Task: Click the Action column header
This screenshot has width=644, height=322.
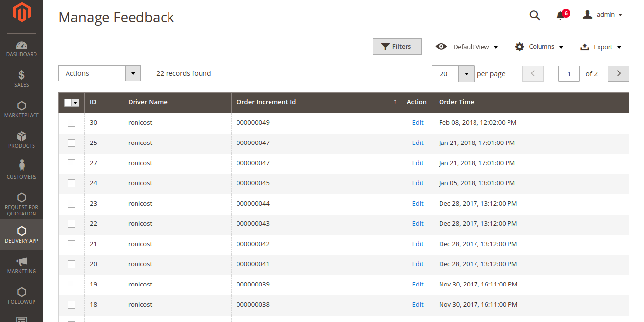Action: [417, 102]
